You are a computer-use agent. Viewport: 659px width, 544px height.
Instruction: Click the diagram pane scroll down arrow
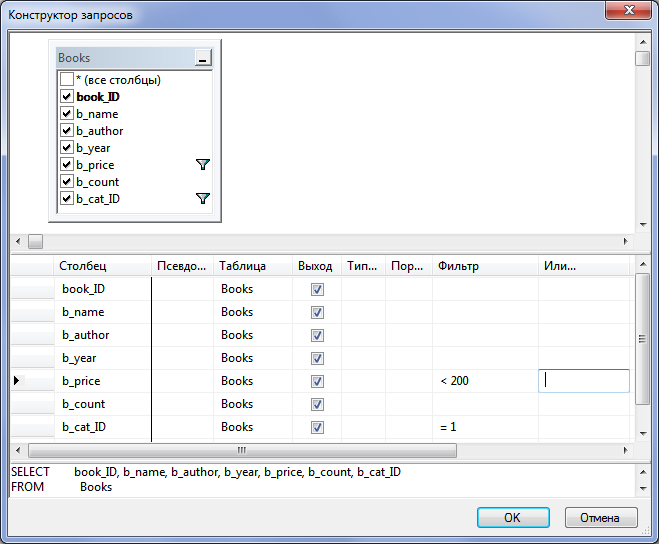[643, 224]
